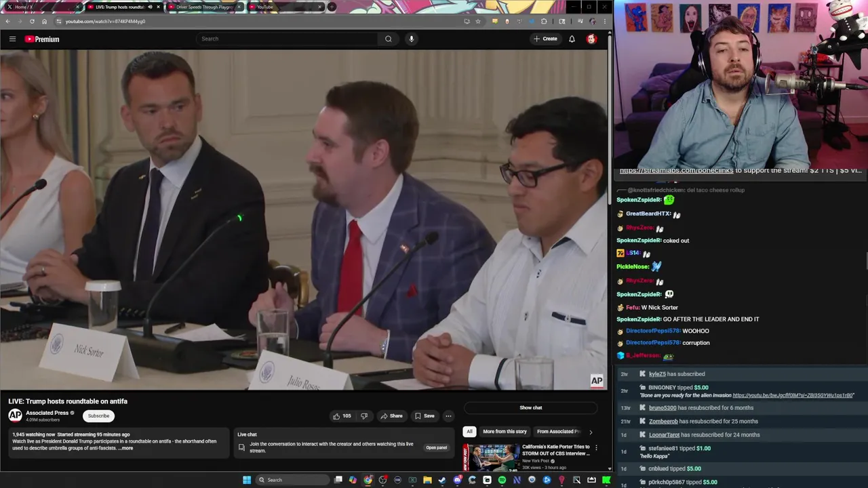Focus the YouTube search field

(288, 39)
